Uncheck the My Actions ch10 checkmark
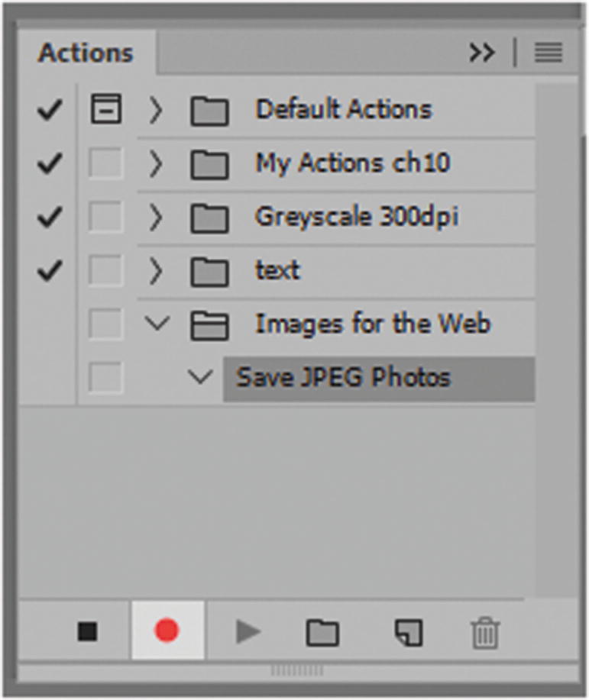 pos(50,163)
